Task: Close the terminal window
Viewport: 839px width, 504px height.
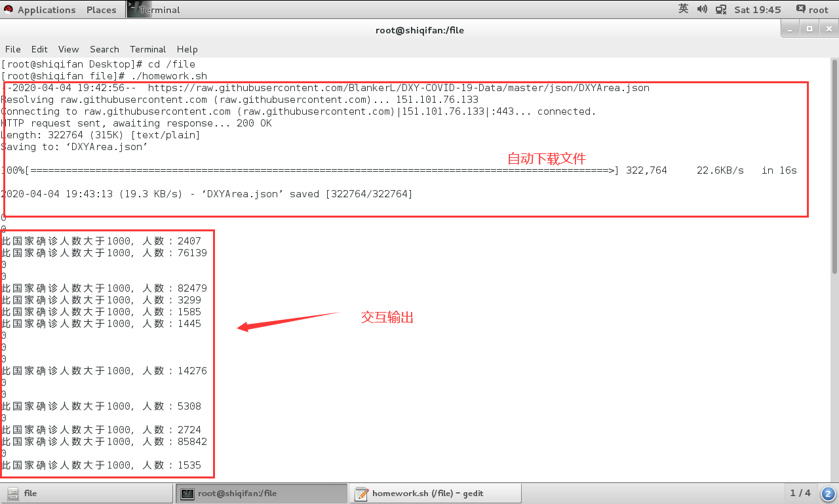Action: point(828,29)
